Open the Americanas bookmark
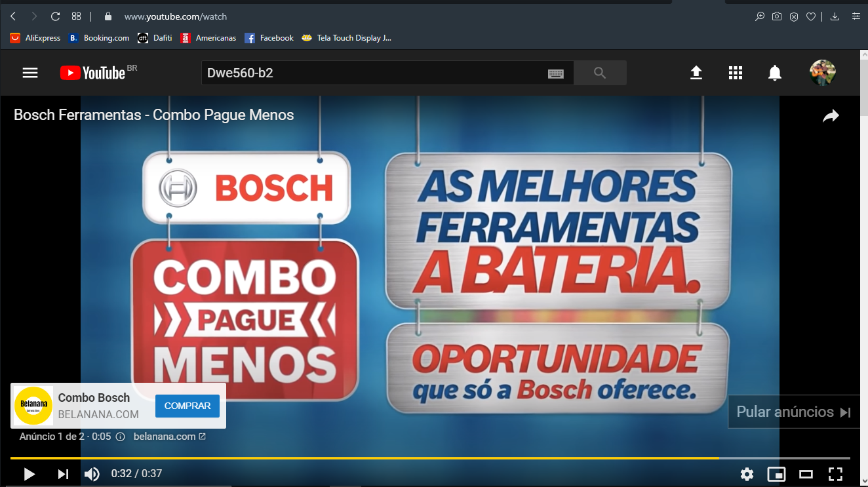 (208, 38)
